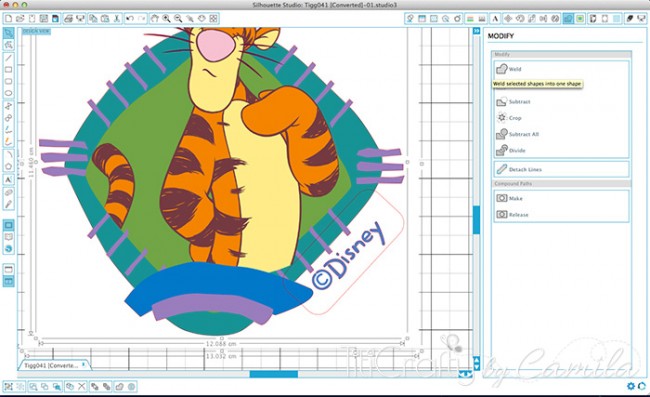Close the Tigg041 document tab

pos(83,365)
